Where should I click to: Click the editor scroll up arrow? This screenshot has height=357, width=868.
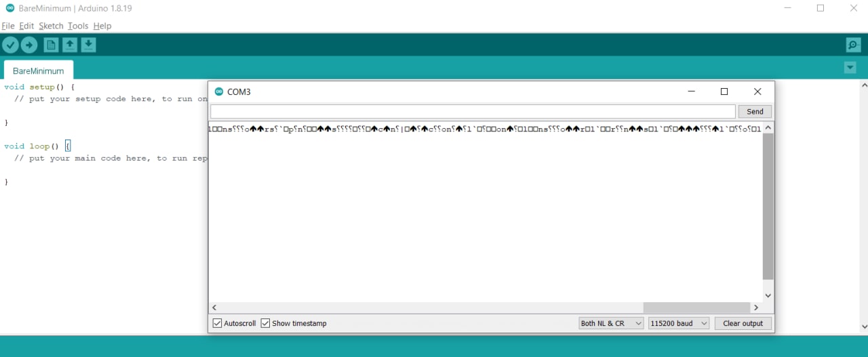pyautogui.click(x=863, y=85)
